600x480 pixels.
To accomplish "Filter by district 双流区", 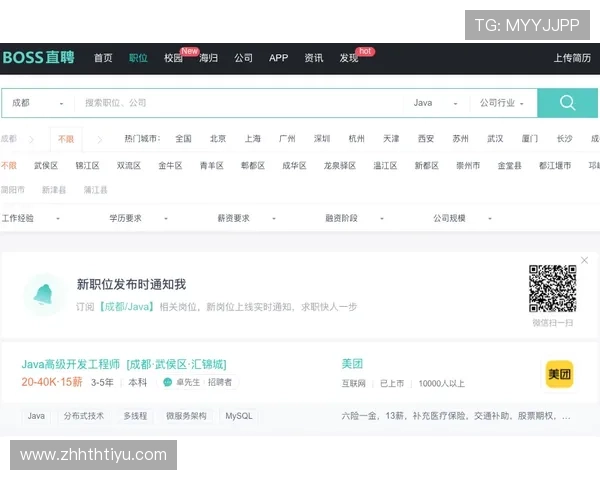I will (x=129, y=166).
